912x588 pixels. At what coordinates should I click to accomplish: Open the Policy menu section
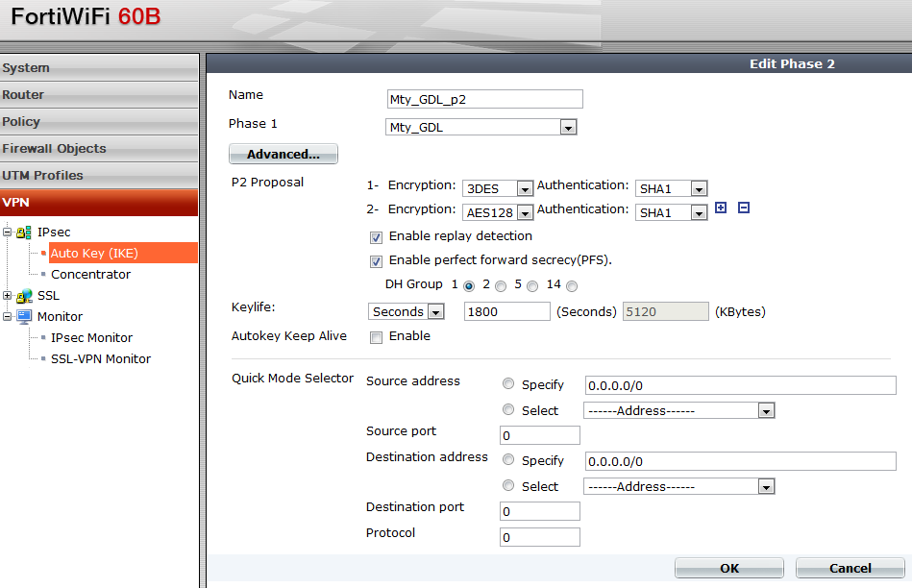point(99,122)
